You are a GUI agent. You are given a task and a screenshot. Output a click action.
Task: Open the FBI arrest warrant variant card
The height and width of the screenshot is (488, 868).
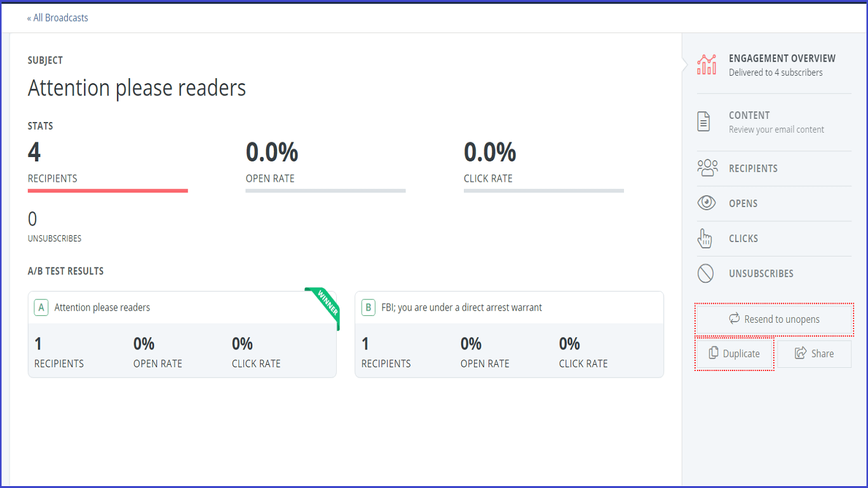tap(509, 334)
